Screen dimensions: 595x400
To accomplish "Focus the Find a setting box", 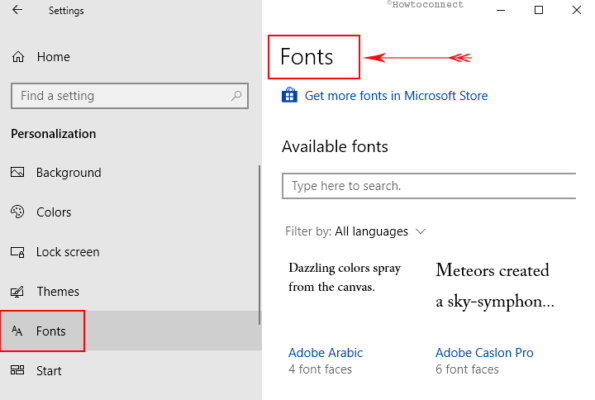I will pos(130,96).
